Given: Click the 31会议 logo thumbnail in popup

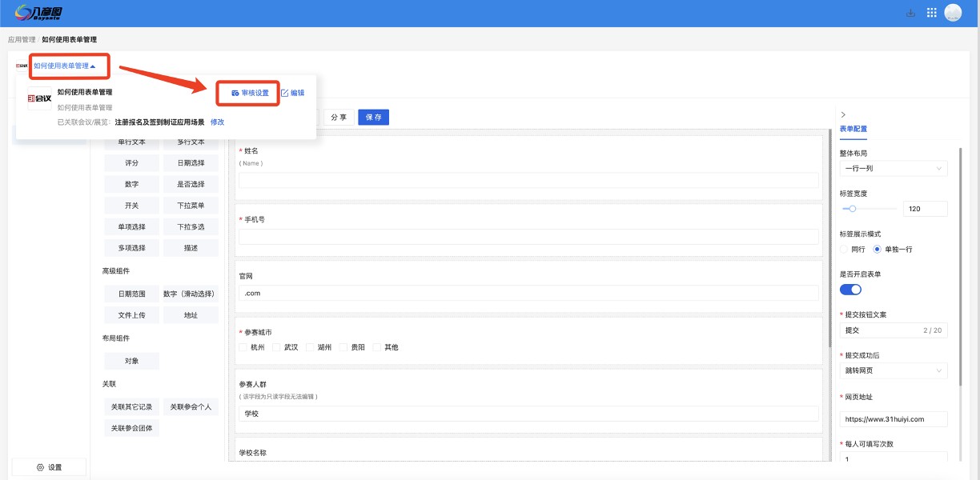Looking at the screenshot, I should coord(39,98).
